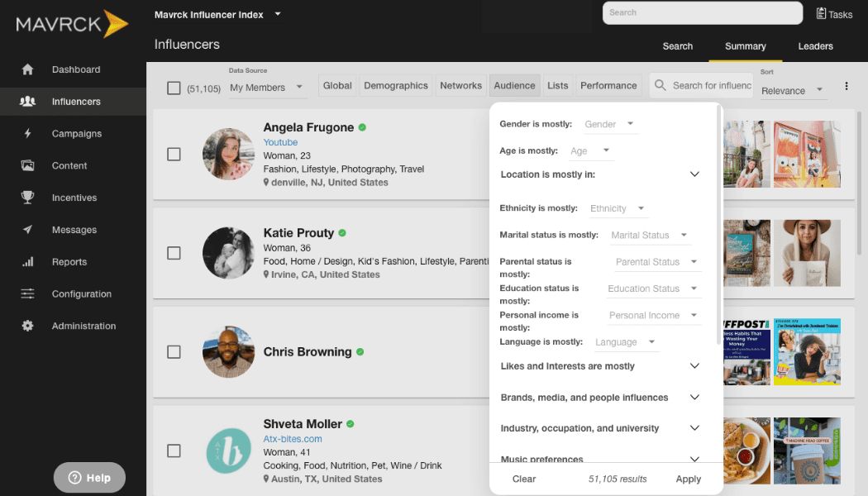The height and width of the screenshot is (496, 868).
Task: Click location pin for Irvine, CA
Action: 266,274
